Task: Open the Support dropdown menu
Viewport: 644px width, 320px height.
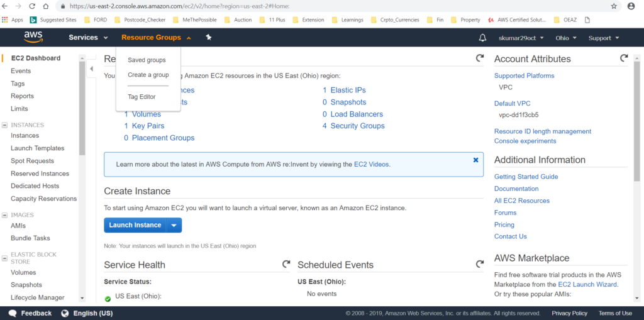Action: (x=604, y=38)
